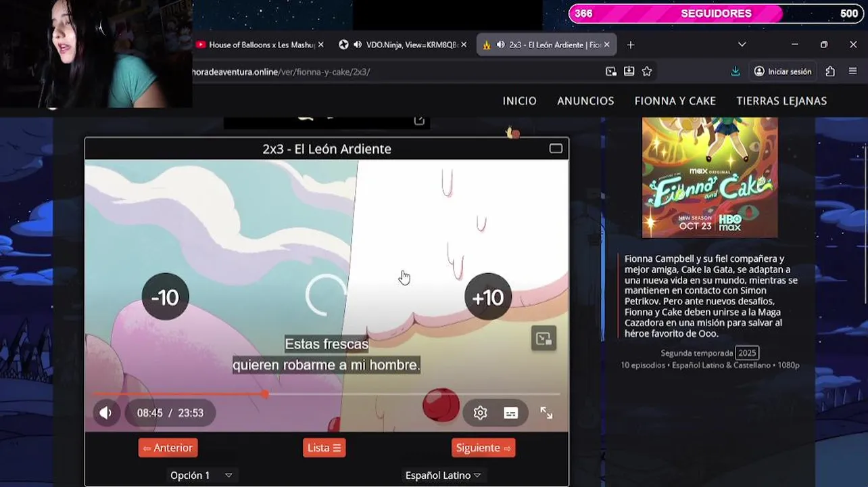
Task: Open the FIONNA Y CAKE menu item
Action: [675, 101]
